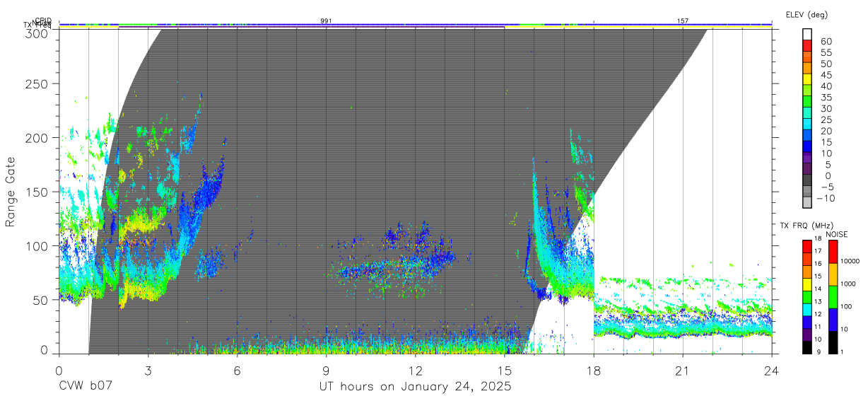The height and width of the screenshot is (401, 868).
Task: Click the CPID value 157 above plot
Action: (683, 21)
